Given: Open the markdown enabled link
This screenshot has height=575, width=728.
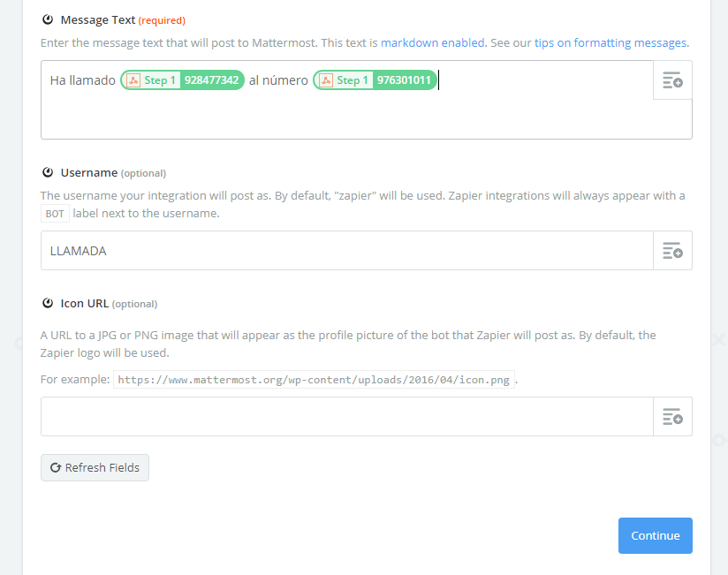Looking at the screenshot, I should pyautogui.click(x=432, y=42).
